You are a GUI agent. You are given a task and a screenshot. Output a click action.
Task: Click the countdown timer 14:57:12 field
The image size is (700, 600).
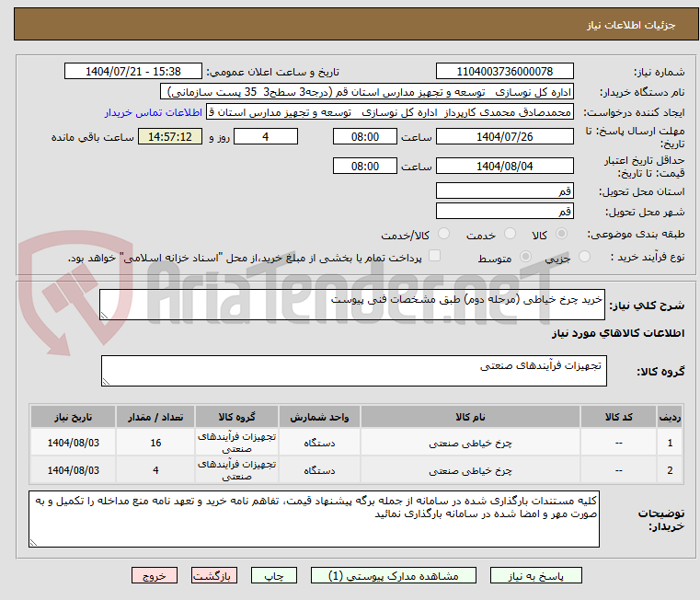170,137
